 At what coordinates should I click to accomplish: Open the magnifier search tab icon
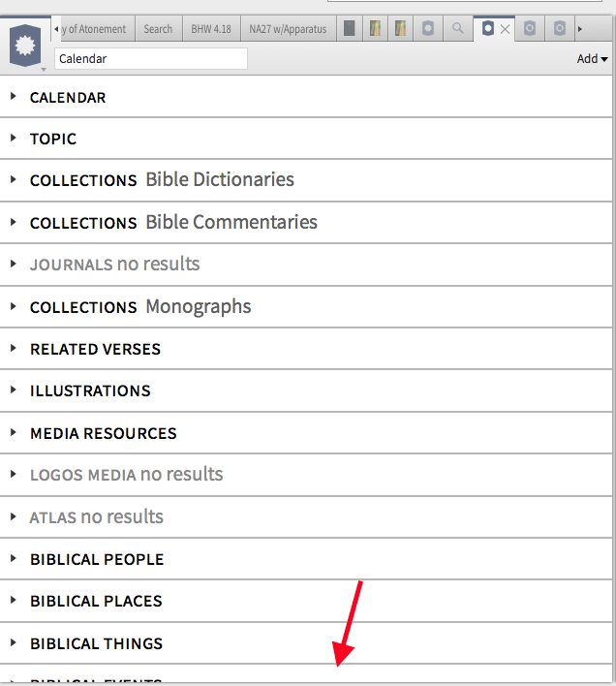click(x=457, y=29)
